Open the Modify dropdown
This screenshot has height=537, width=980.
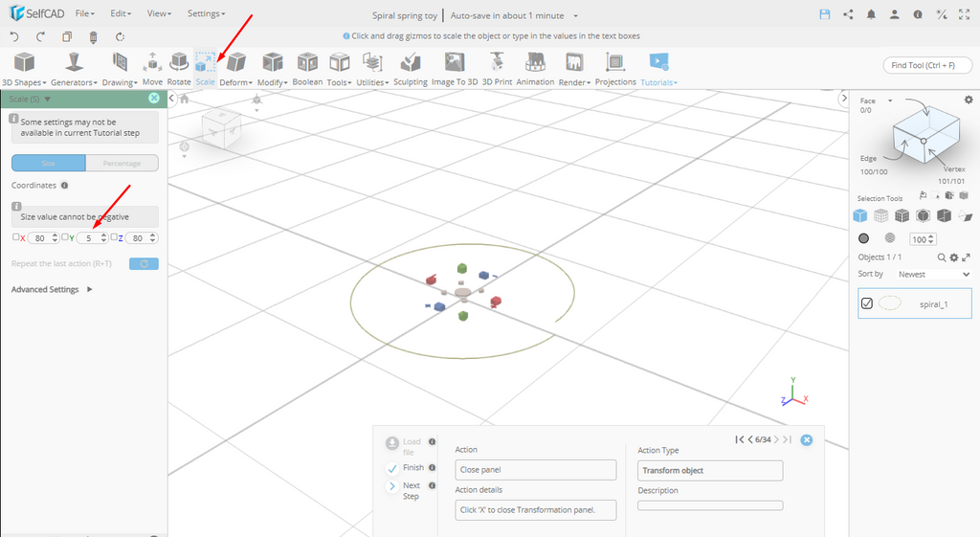pos(272,69)
